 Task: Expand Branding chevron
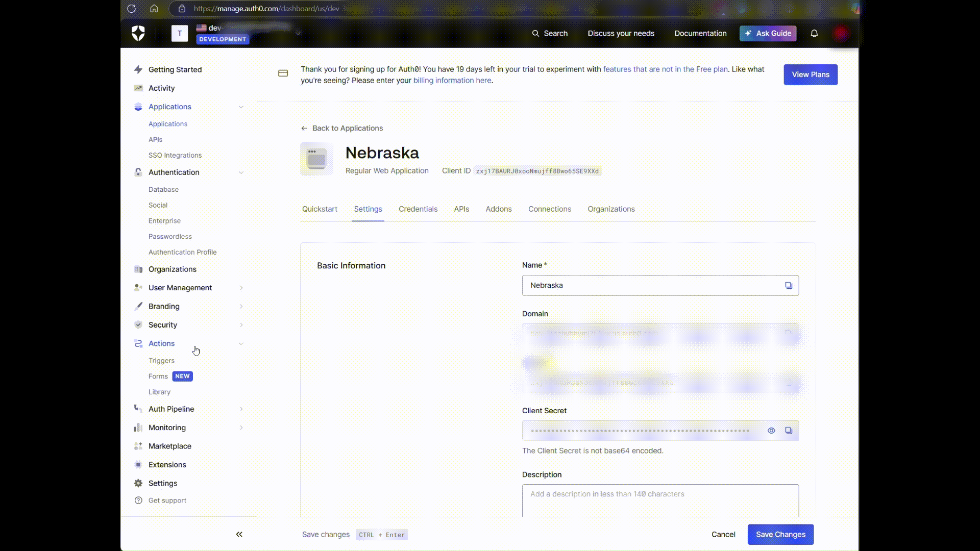click(241, 306)
